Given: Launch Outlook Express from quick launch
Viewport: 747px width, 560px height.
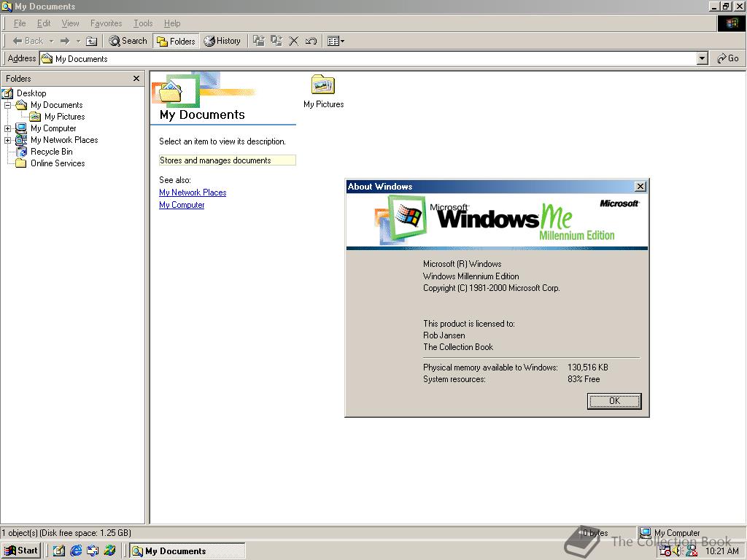Looking at the screenshot, I should pos(93,551).
